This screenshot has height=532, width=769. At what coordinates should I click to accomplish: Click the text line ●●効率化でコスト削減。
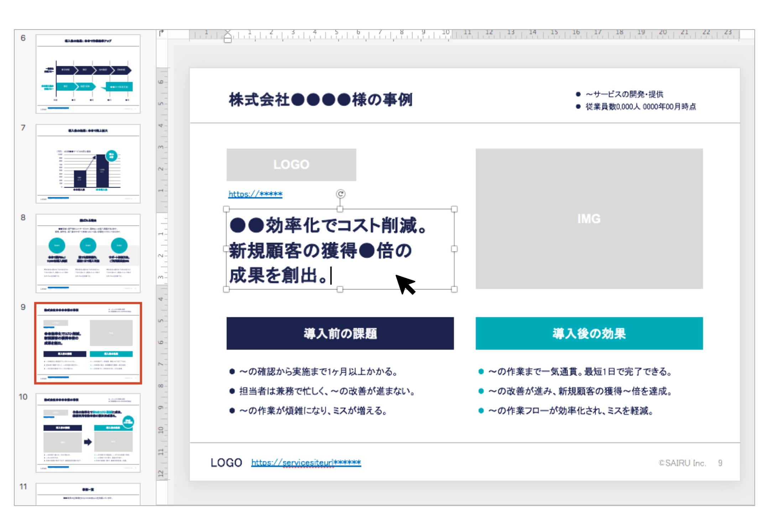[x=328, y=226]
